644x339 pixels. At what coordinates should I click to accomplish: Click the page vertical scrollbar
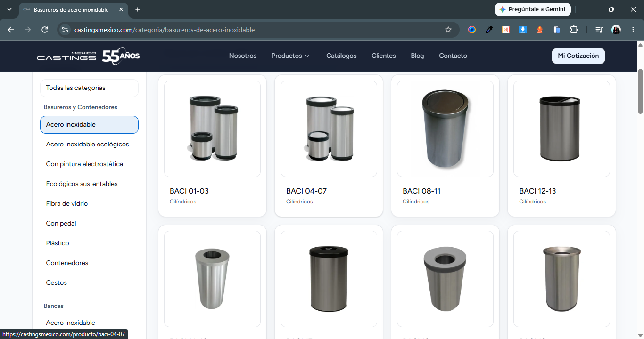click(640, 91)
